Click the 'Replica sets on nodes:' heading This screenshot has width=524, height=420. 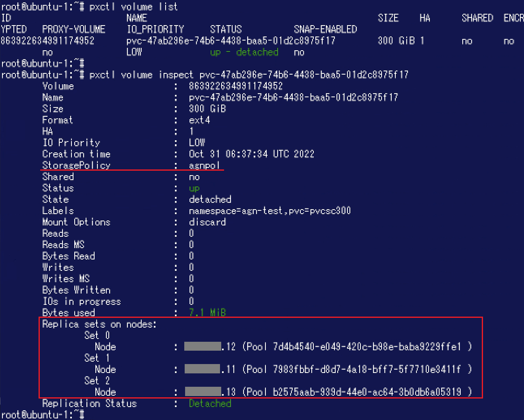99,324
